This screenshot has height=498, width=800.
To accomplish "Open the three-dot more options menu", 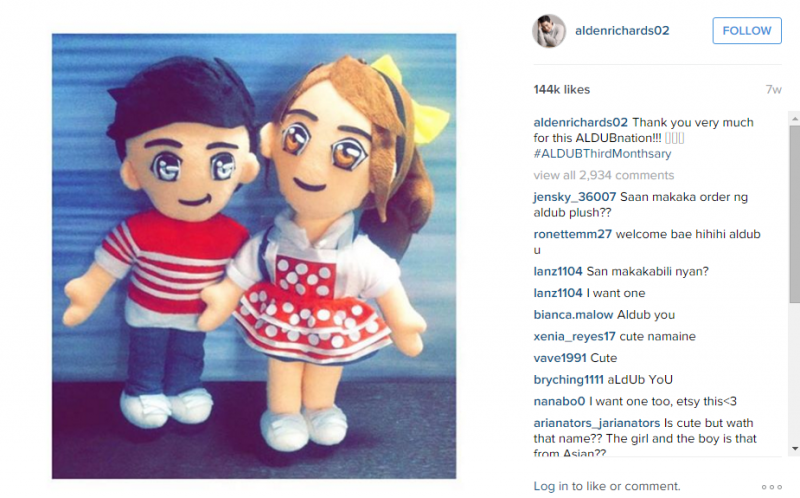I will click(x=771, y=487).
